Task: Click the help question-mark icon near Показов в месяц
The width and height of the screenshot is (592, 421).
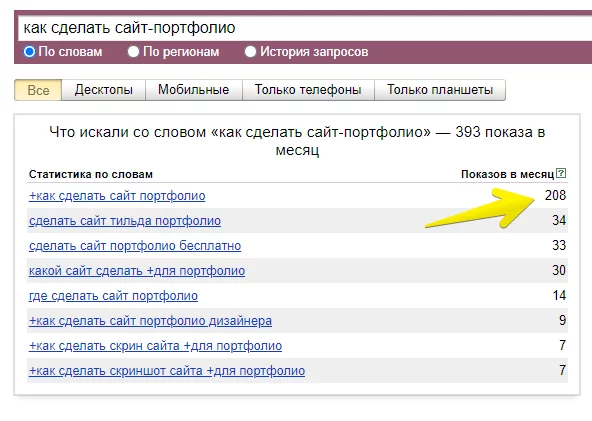Action: (561, 173)
